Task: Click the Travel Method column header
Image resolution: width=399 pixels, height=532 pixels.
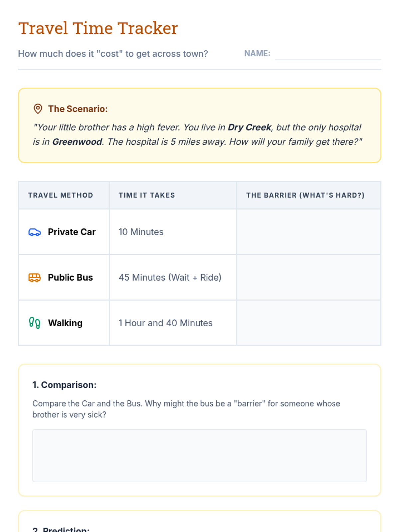Action: [x=61, y=195]
